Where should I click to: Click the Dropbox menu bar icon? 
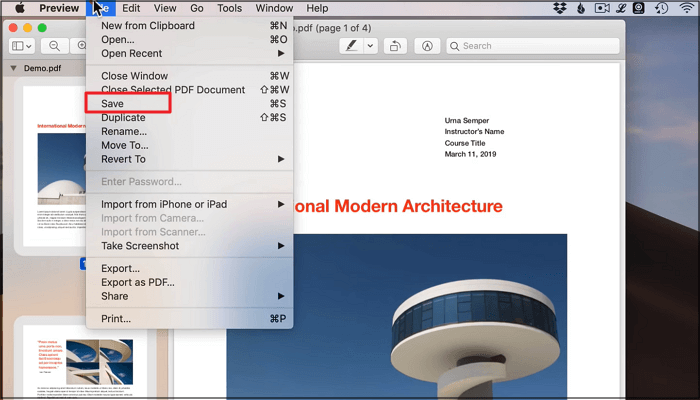point(560,8)
